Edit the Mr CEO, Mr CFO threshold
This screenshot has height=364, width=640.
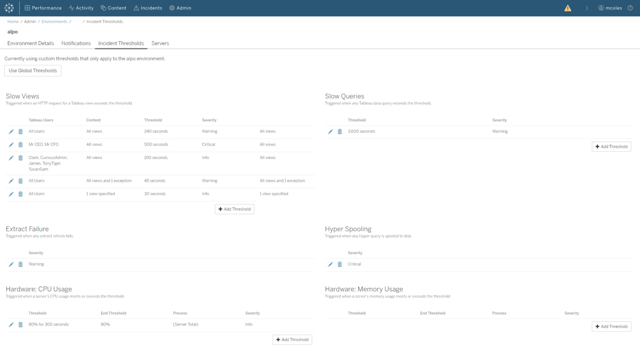tap(11, 145)
